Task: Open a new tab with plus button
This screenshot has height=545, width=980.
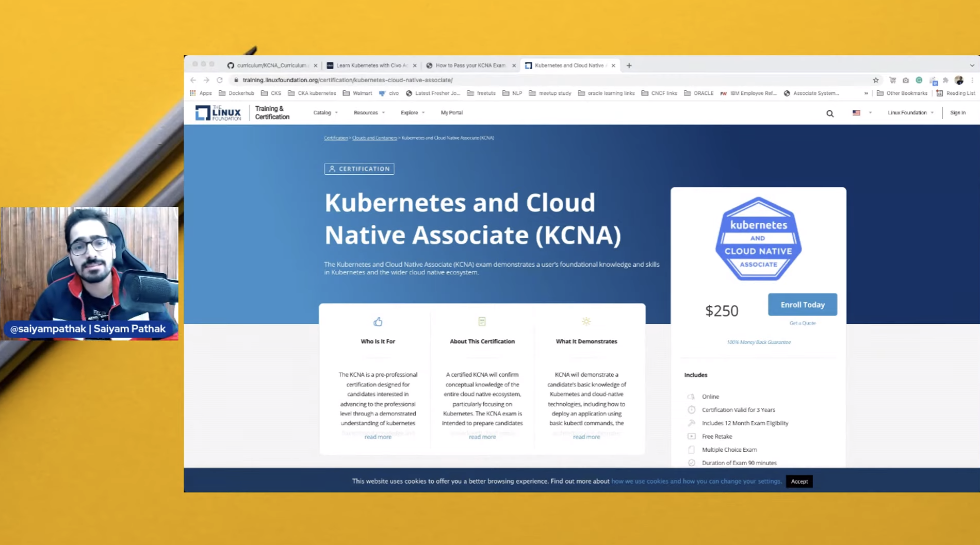Action: [x=629, y=65]
